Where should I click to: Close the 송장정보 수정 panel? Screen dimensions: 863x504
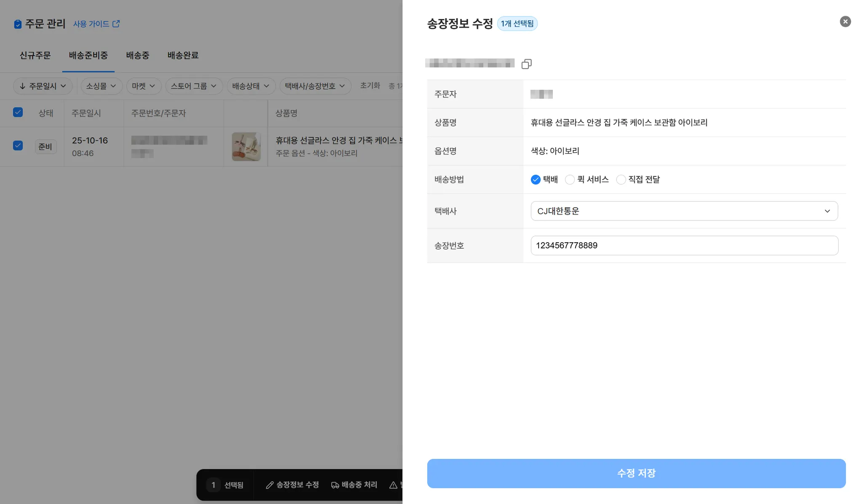(845, 21)
